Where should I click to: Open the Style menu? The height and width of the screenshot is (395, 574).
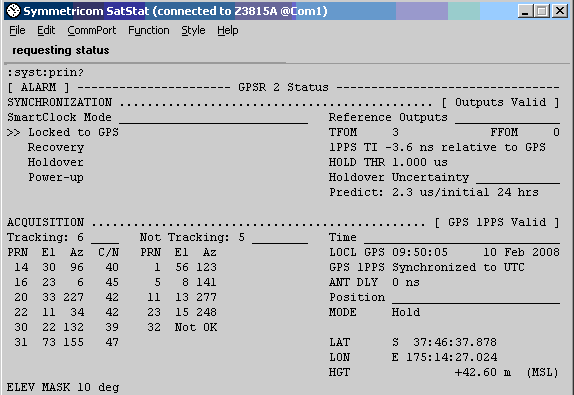click(x=193, y=30)
